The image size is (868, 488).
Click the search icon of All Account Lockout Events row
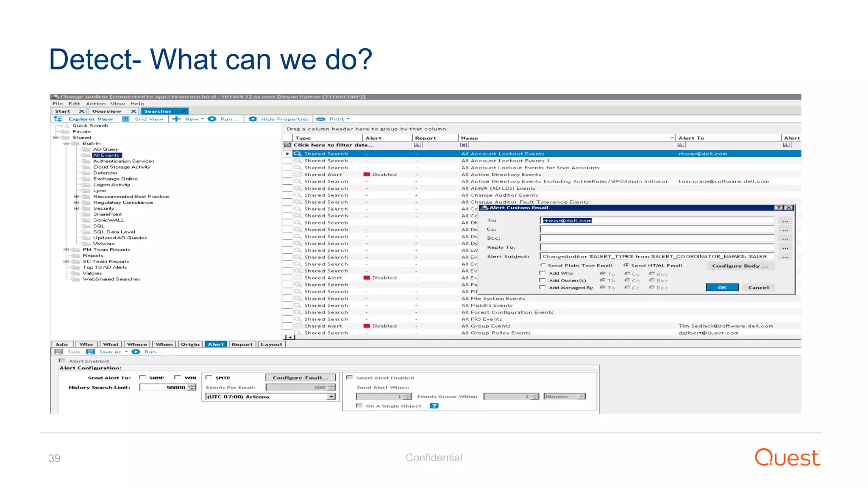pos(298,154)
